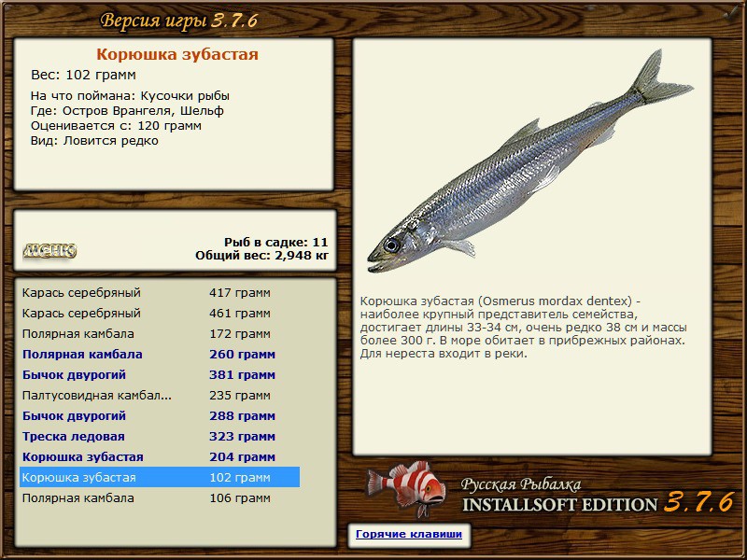Click Рыб в садке: 11 counter
747x560 pixels.
[x=275, y=243]
